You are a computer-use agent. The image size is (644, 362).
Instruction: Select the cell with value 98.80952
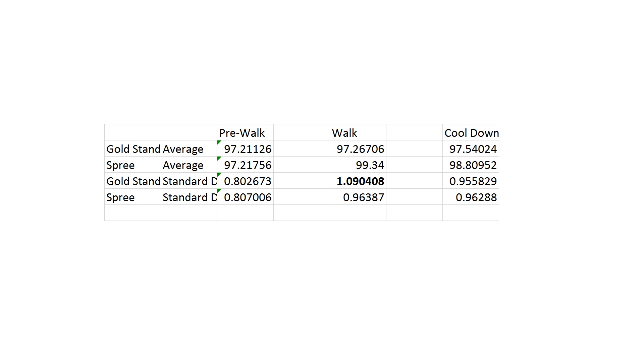click(471, 165)
